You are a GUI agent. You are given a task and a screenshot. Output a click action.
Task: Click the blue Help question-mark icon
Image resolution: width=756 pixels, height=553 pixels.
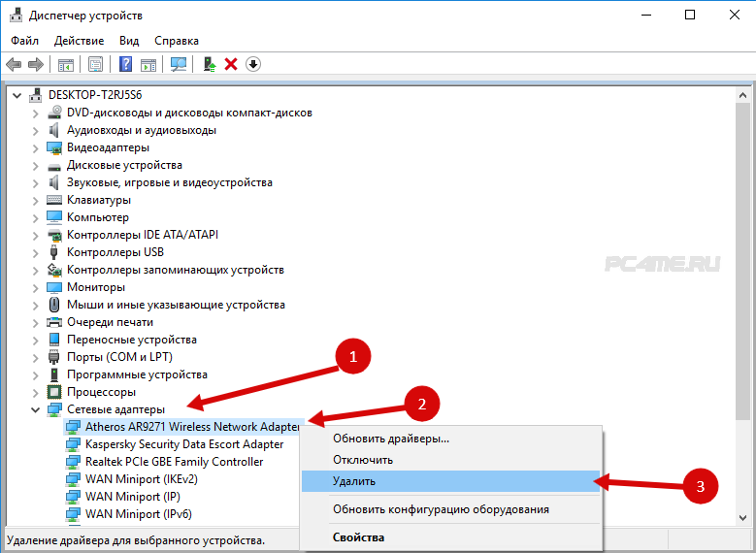(126, 64)
